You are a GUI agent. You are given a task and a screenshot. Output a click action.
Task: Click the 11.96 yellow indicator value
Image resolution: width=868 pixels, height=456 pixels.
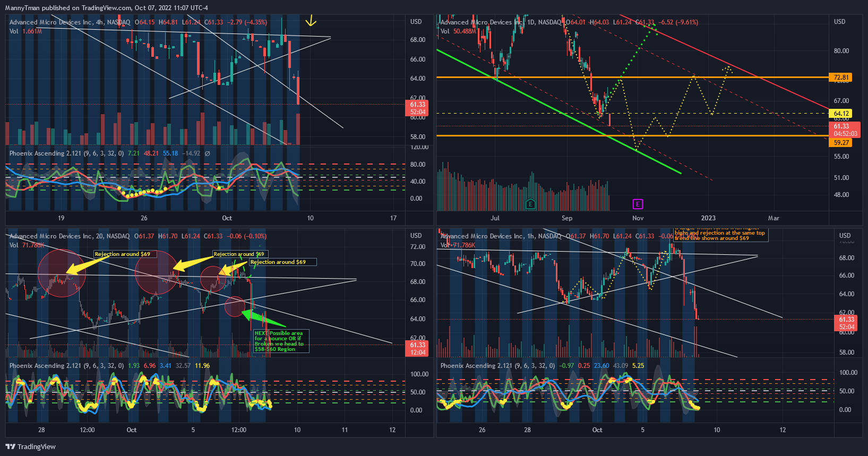(x=202, y=366)
